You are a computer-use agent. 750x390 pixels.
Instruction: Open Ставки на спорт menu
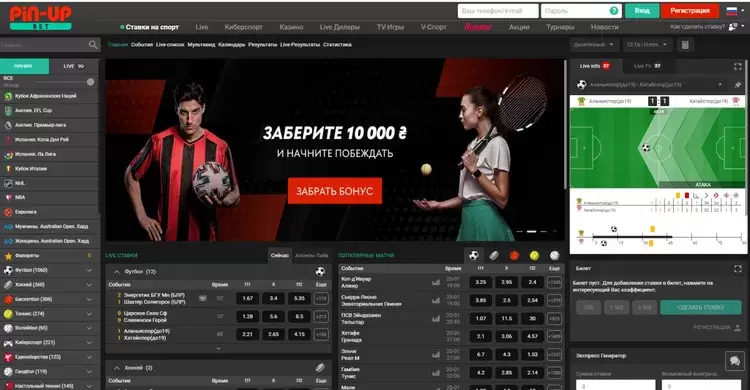[x=152, y=27]
